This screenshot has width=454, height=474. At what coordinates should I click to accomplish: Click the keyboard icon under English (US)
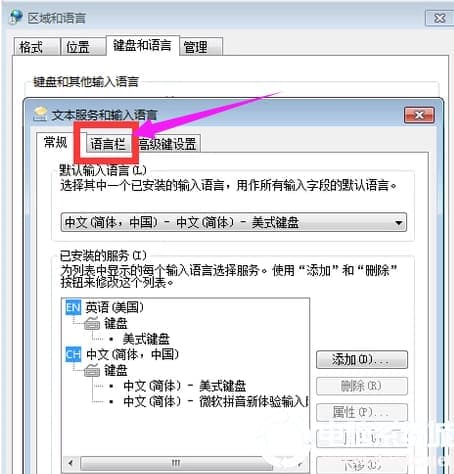pyautogui.click(x=92, y=323)
